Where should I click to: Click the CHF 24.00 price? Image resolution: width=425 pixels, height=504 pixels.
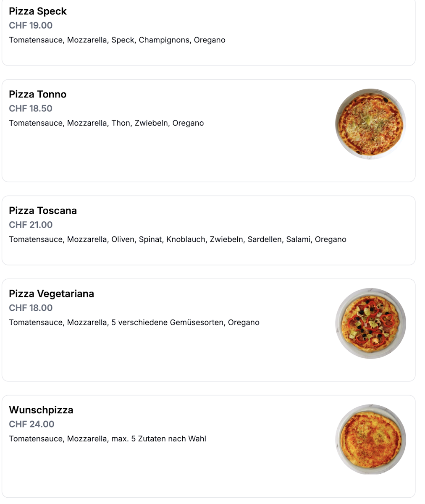31,425
